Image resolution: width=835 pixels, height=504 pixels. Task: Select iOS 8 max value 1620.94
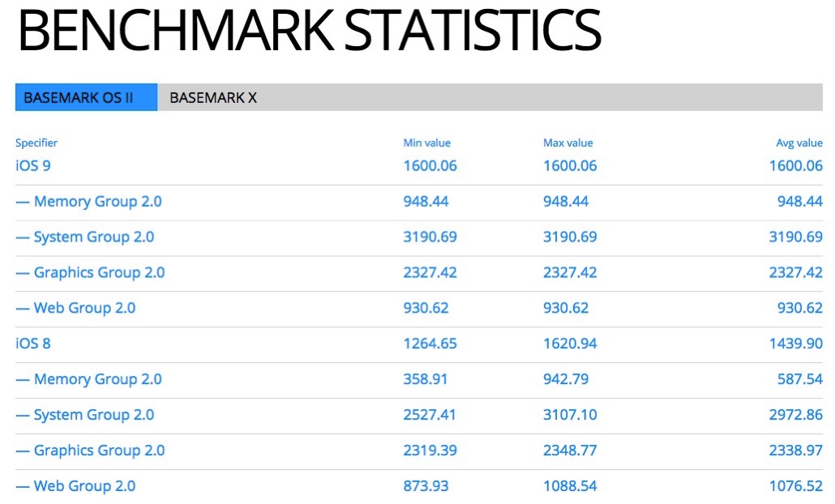(571, 344)
